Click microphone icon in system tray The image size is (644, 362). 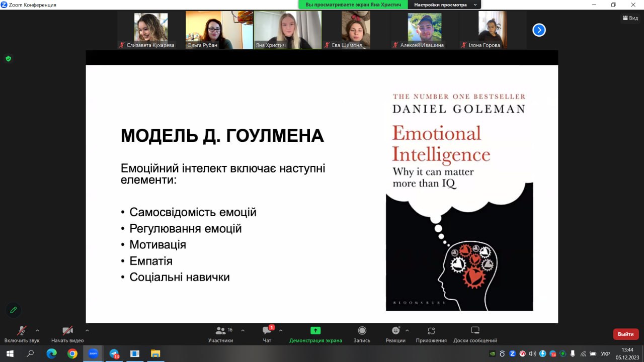pyautogui.click(x=573, y=353)
